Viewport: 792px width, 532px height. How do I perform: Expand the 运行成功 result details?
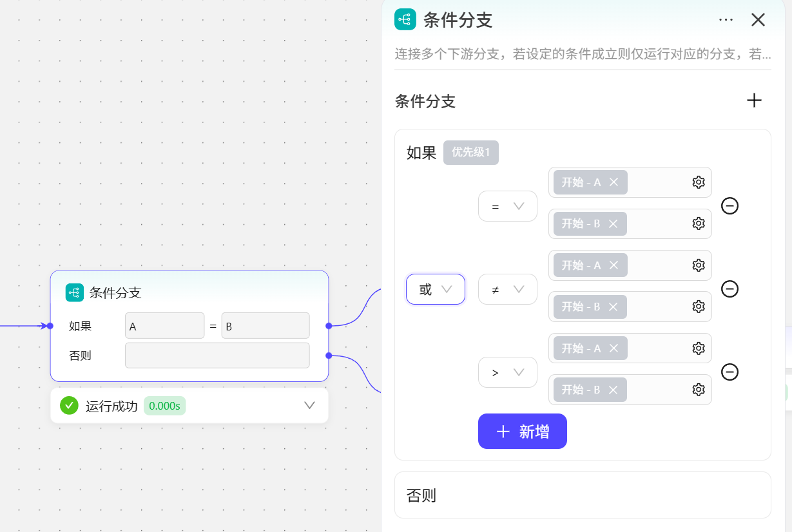click(309, 405)
